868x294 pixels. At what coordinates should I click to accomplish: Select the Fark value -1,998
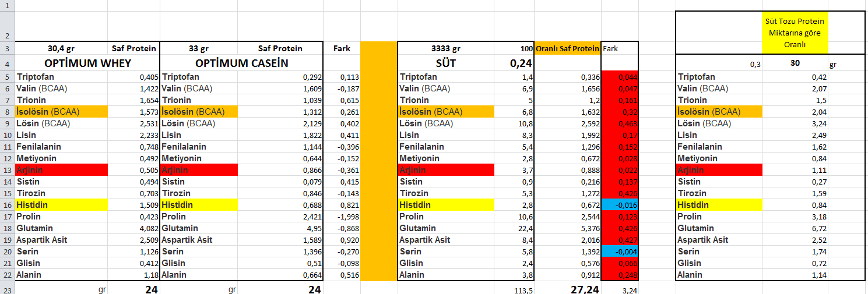pyautogui.click(x=342, y=217)
